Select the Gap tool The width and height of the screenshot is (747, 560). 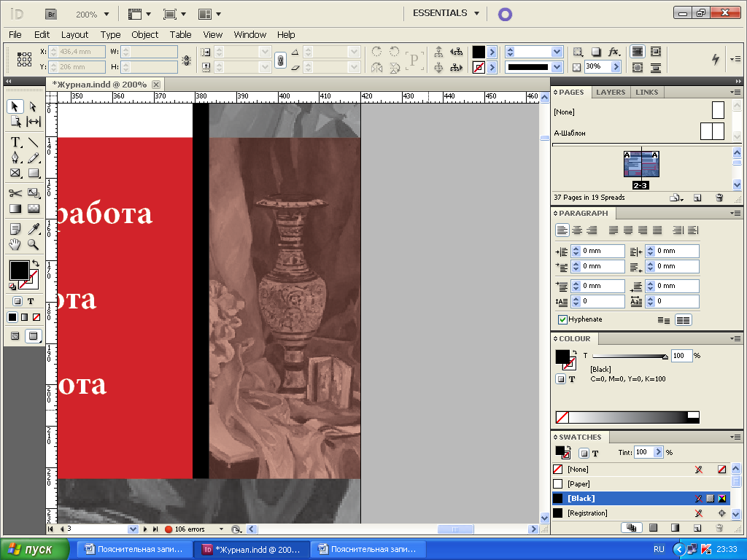pos(33,122)
